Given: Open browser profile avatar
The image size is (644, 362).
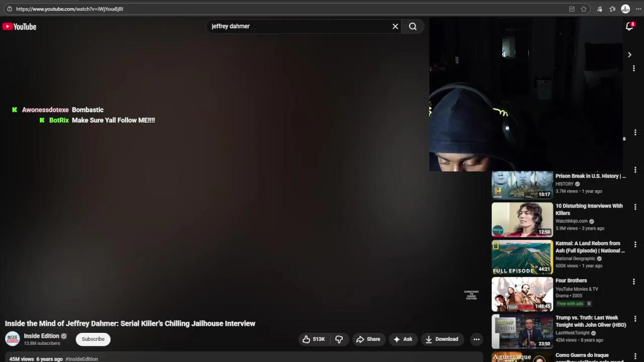Looking at the screenshot, I should click(625, 9).
